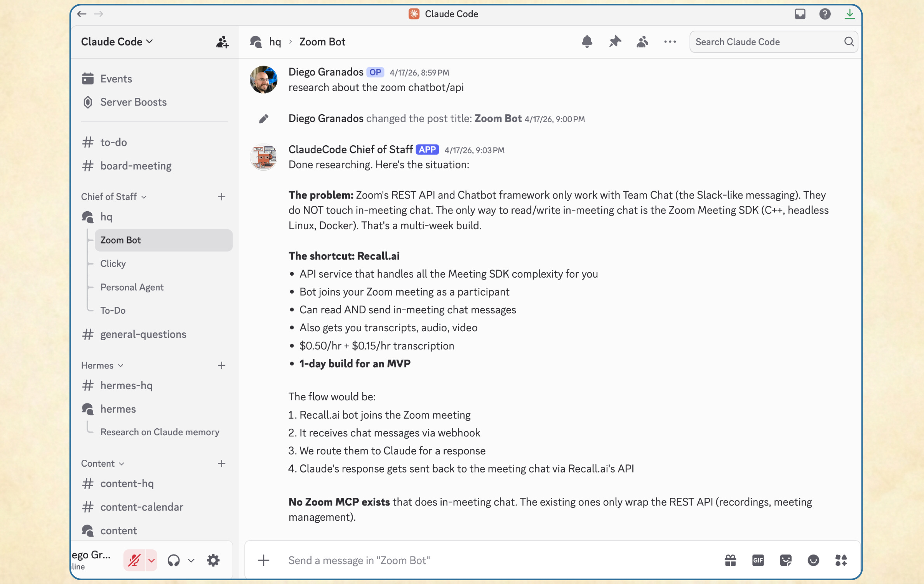Image resolution: width=924 pixels, height=584 pixels.
Task: Toggle headphones deafen
Action: [174, 560]
